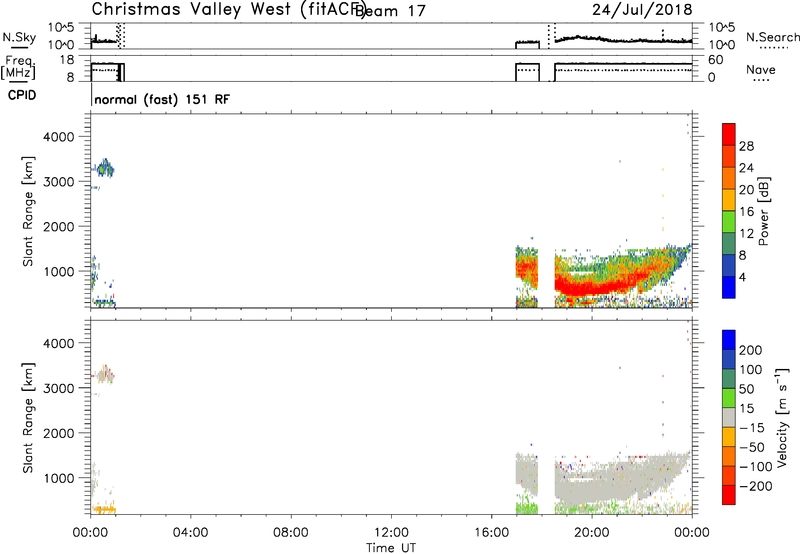Click the Nave legend label
Viewport: 800px width, 554px height.
[x=761, y=70]
